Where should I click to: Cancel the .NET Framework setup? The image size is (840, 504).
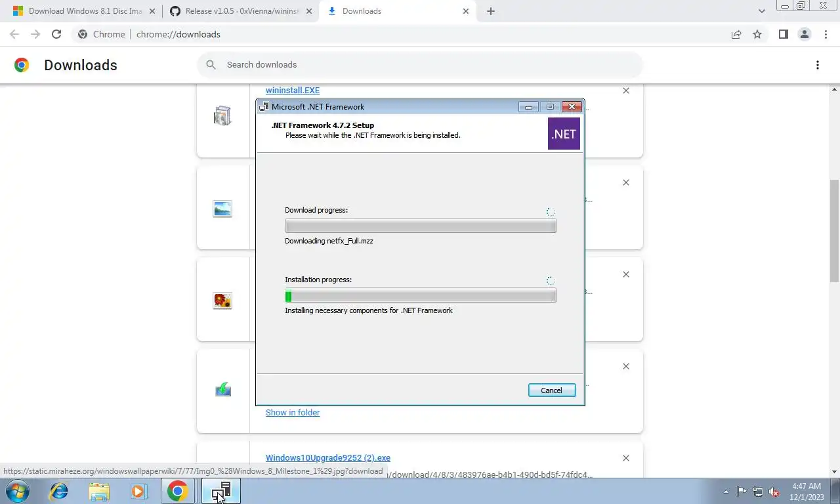pyautogui.click(x=551, y=390)
